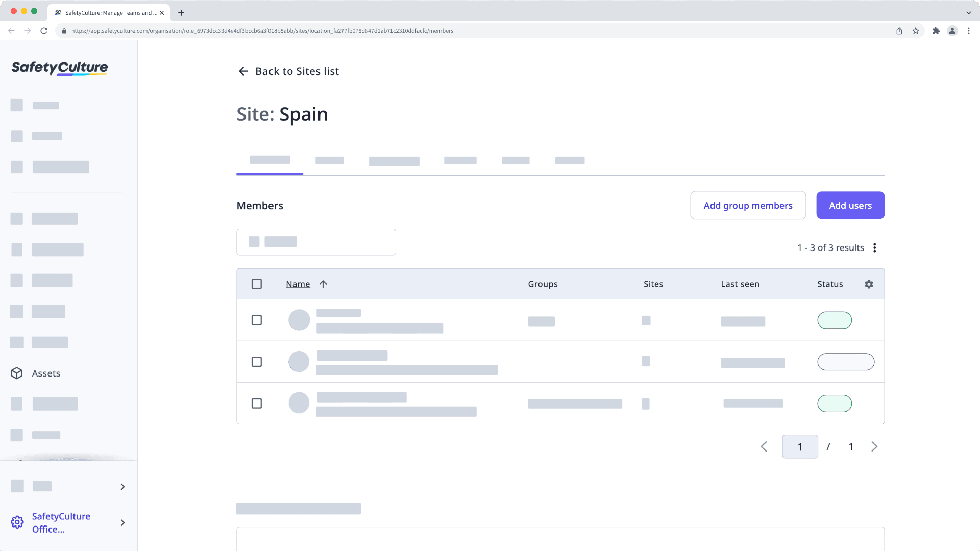The width and height of the screenshot is (980, 551).
Task: Switch to the SafetyCulture browser tab
Action: (108, 12)
